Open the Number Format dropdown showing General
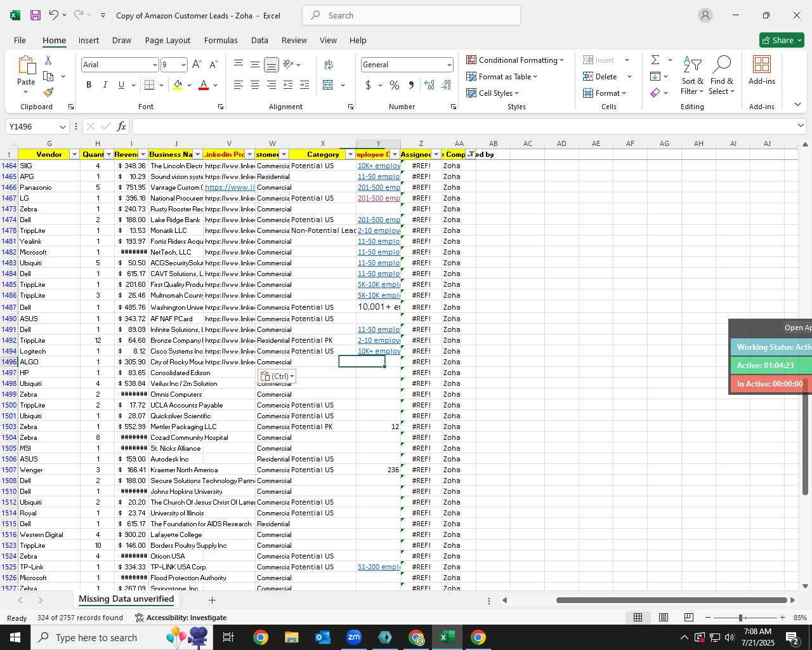Viewport: 812px width, 650px height. [x=449, y=65]
